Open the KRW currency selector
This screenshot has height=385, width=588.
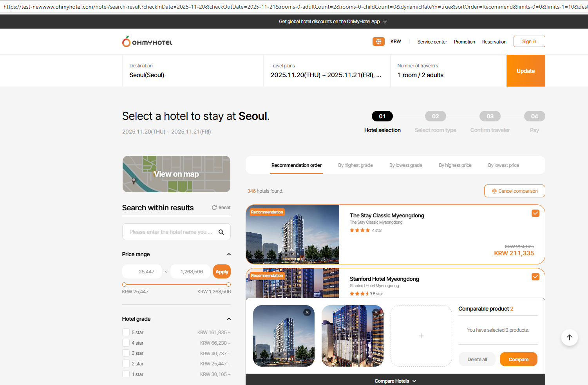(x=396, y=42)
